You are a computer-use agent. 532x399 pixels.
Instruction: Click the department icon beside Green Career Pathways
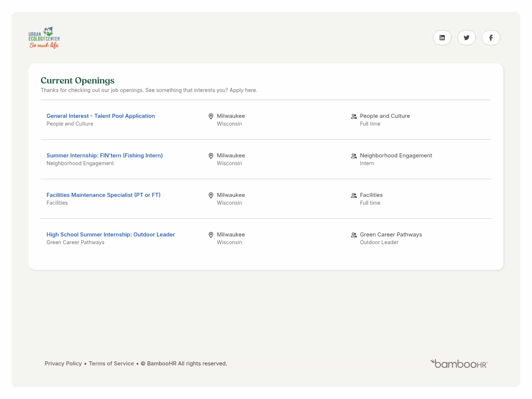[354, 235]
